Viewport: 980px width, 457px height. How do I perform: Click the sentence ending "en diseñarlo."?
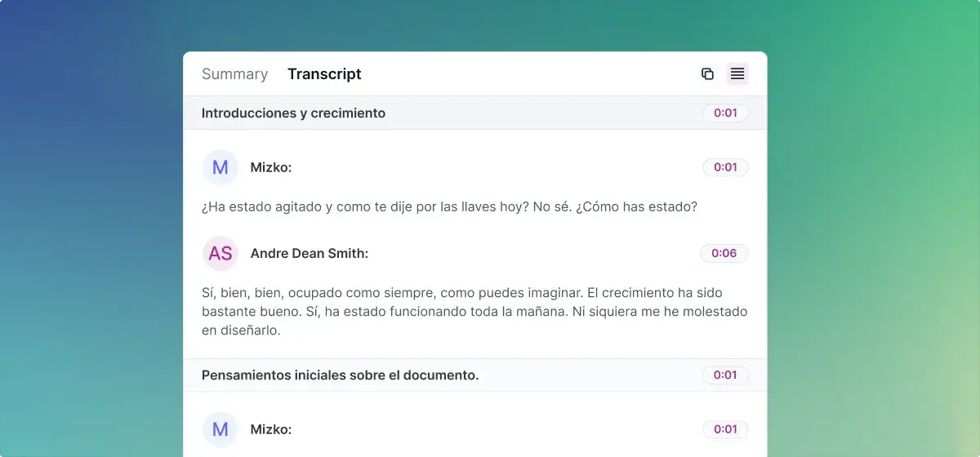241,331
